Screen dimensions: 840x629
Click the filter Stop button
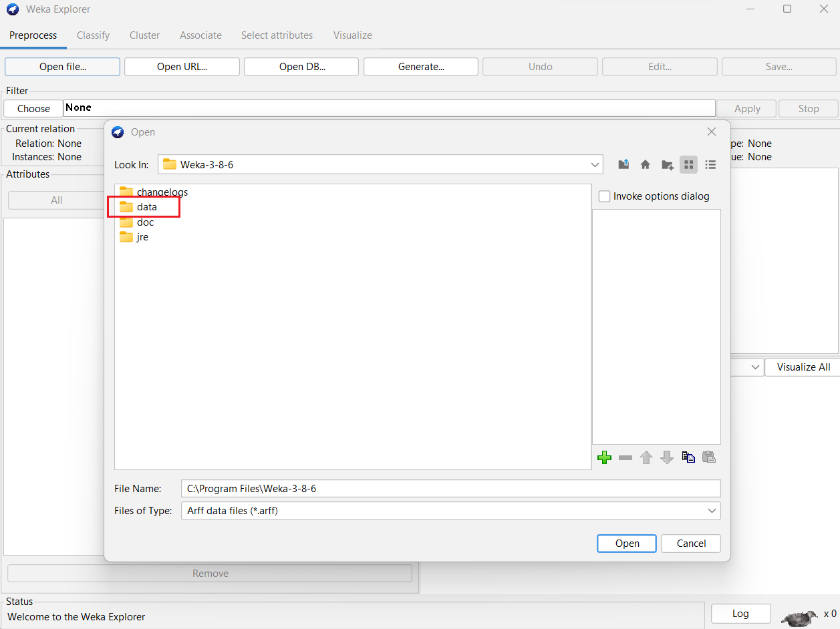click(809, 109)
